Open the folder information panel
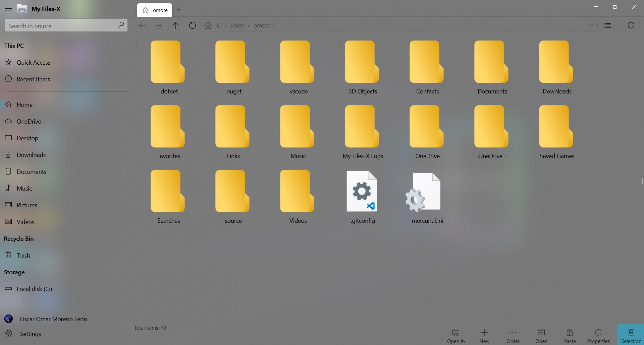This screenshot has width=644, height=345. [x=632, y=25]
